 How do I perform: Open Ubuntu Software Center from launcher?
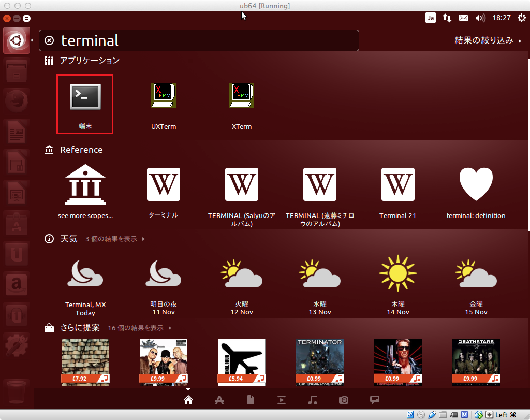[17, 224]
